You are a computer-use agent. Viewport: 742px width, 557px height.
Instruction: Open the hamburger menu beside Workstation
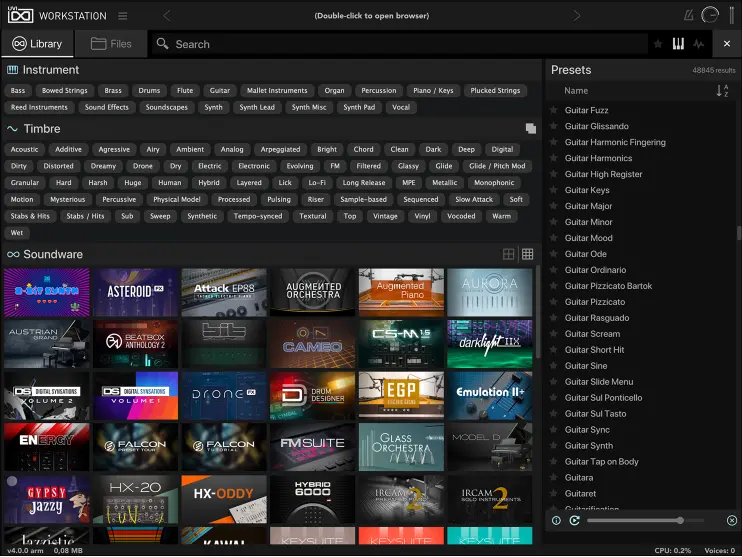pos(122,16)
